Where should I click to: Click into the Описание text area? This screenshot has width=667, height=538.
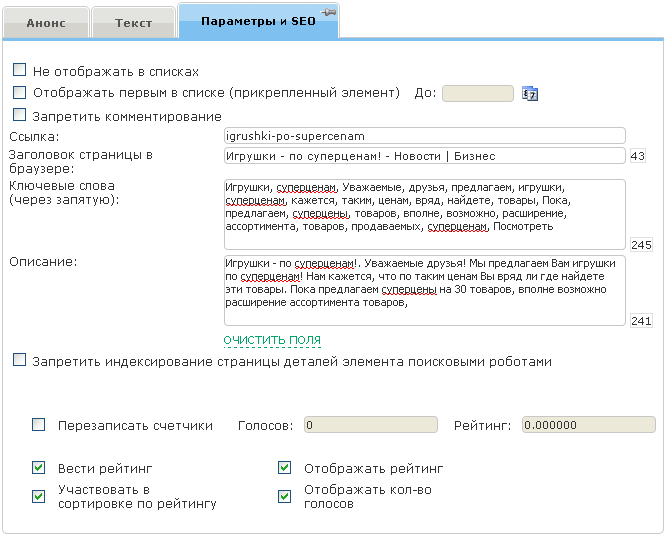click(425, 290)
